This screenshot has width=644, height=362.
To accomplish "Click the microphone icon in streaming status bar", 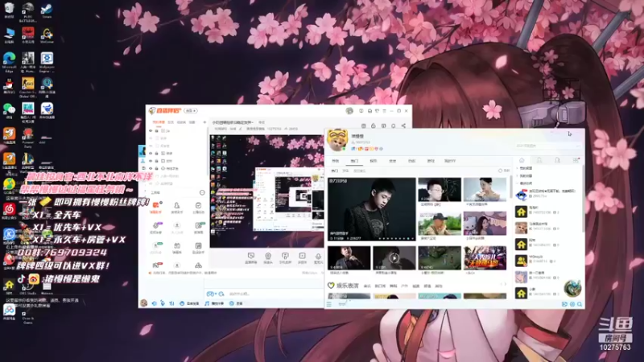I will (163, 303).
